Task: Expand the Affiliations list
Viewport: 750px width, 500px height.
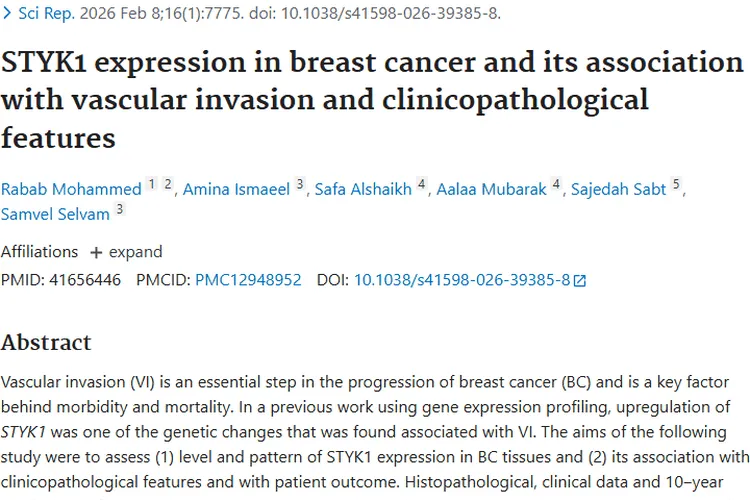Action: coord(126,251)
